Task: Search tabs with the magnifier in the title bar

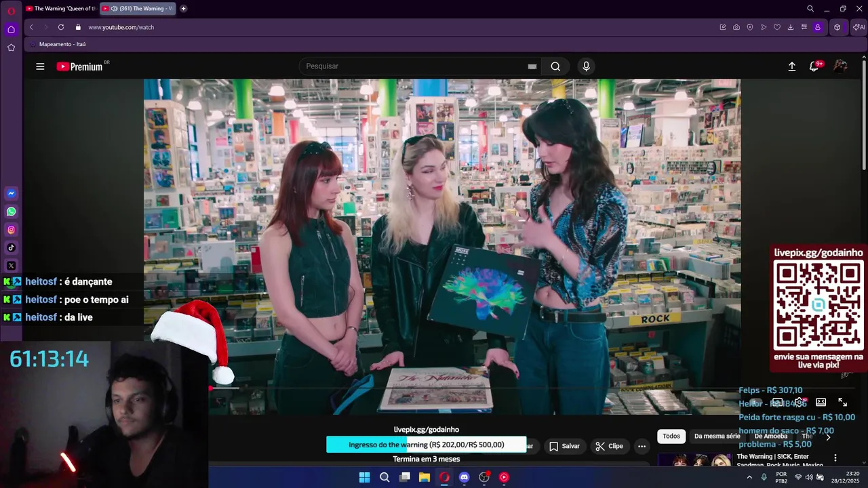Action: (810, 9)
